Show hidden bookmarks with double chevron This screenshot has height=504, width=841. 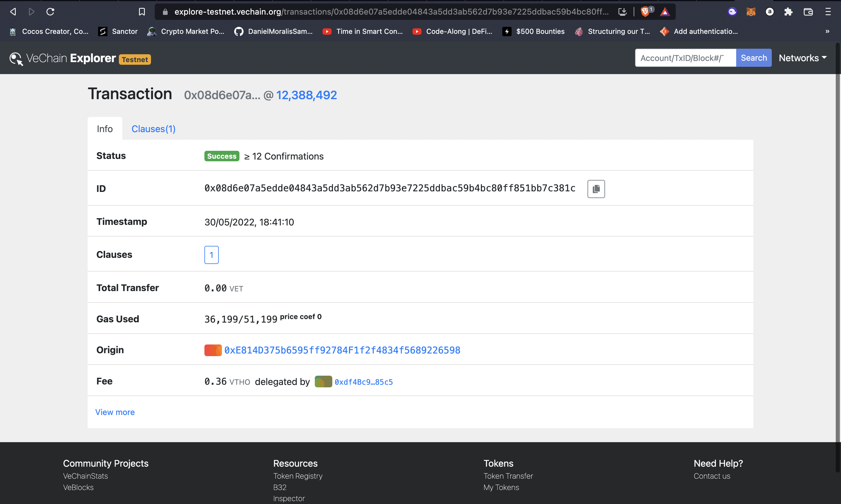click(x=827, y=31)
